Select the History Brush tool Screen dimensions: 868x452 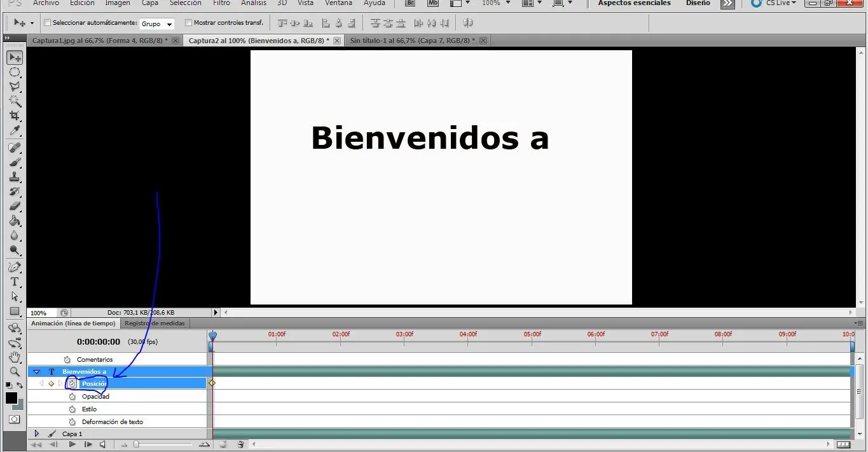tap(14, 191)
